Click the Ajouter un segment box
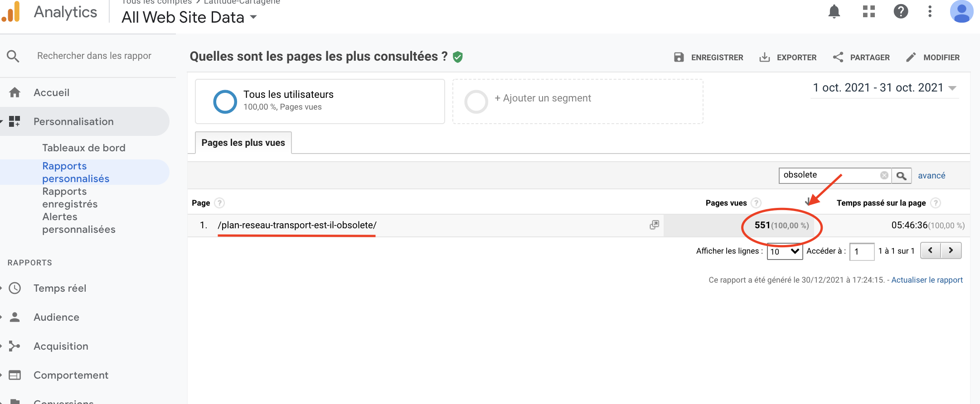980x404 pixels. pyautogui.click(x=577, y=101)
